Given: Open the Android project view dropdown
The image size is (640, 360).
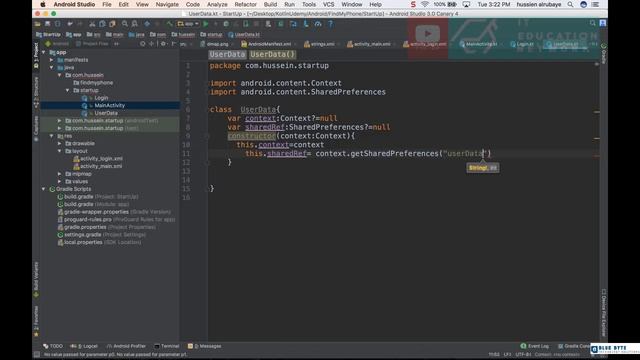Looking at the screenshot, I should pos(57,44).
